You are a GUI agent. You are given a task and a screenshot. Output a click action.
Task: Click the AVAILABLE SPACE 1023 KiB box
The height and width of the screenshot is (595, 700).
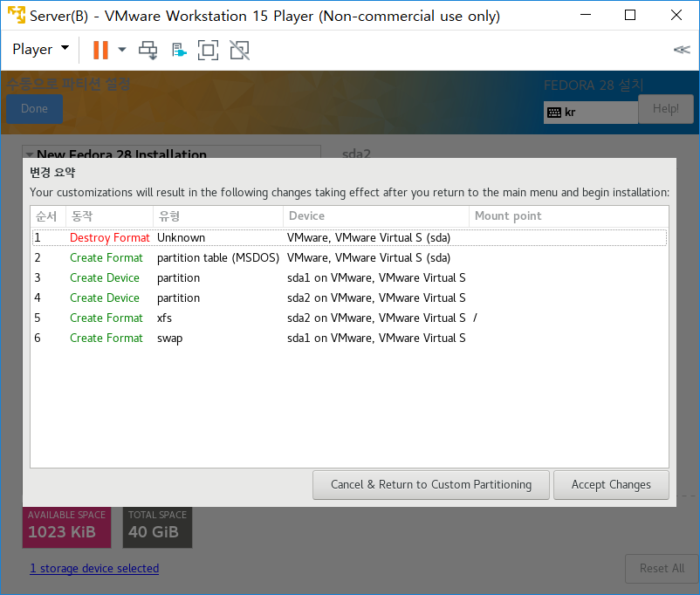coord(66,527)
